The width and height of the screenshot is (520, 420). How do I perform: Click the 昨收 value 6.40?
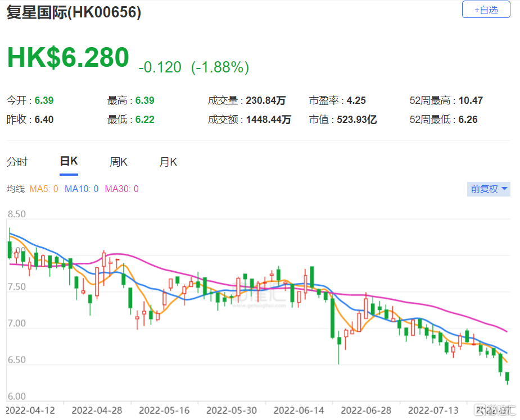pos(44,120)
